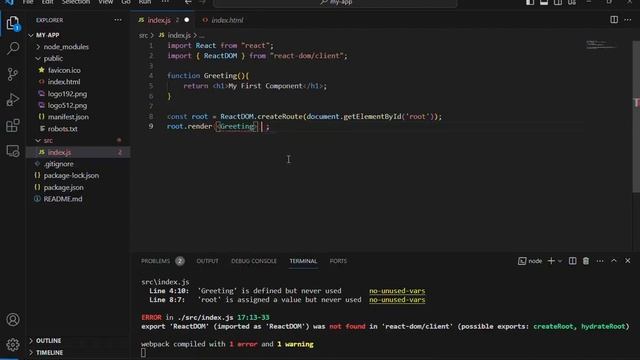
Task: Open the Go menu
Action: click(x=126, y=2)
